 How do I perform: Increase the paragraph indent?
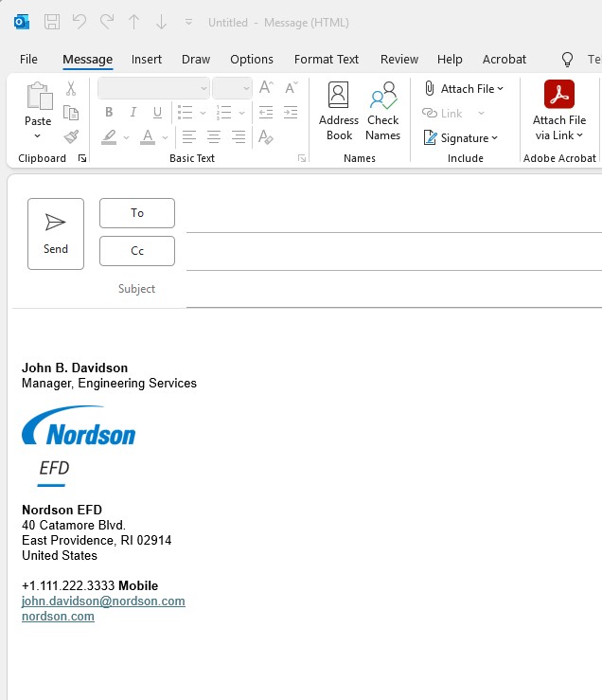(x=291, y=113)
